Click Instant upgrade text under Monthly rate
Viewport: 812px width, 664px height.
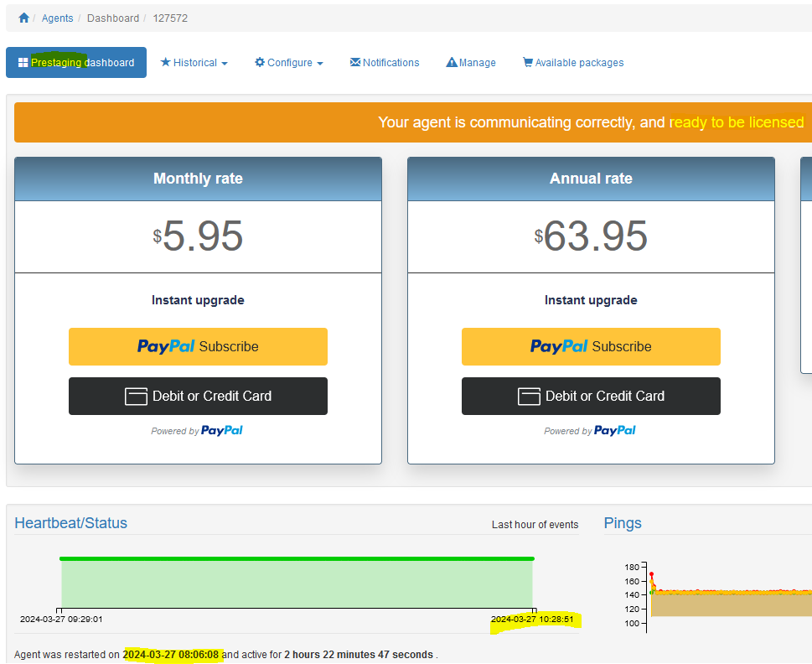[198, 300]
